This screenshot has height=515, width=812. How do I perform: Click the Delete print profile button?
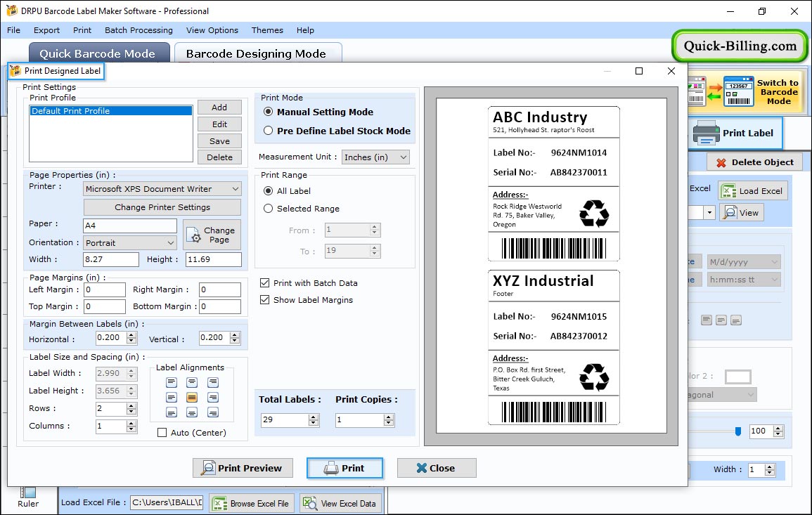click(x=219, y=157)
